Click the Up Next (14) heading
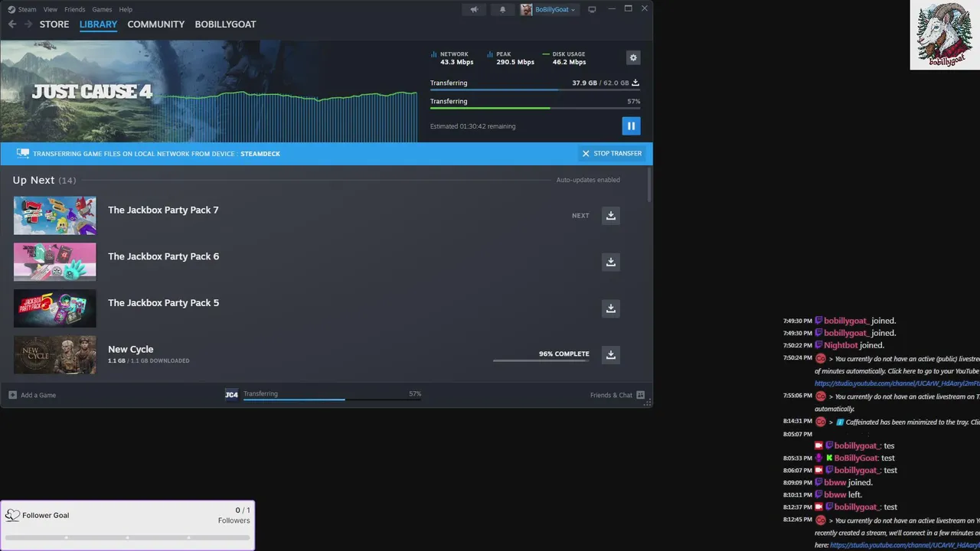 [x=44, y=180]
